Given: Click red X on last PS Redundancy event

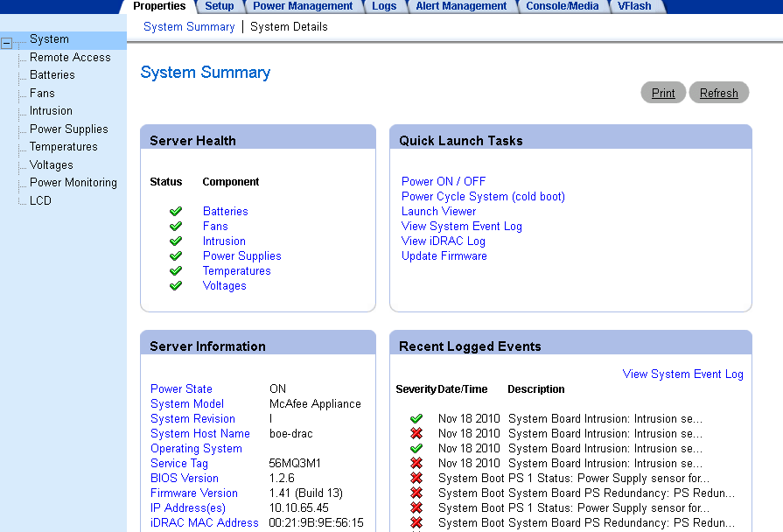Looking at the screenshot, I should 416,522.
